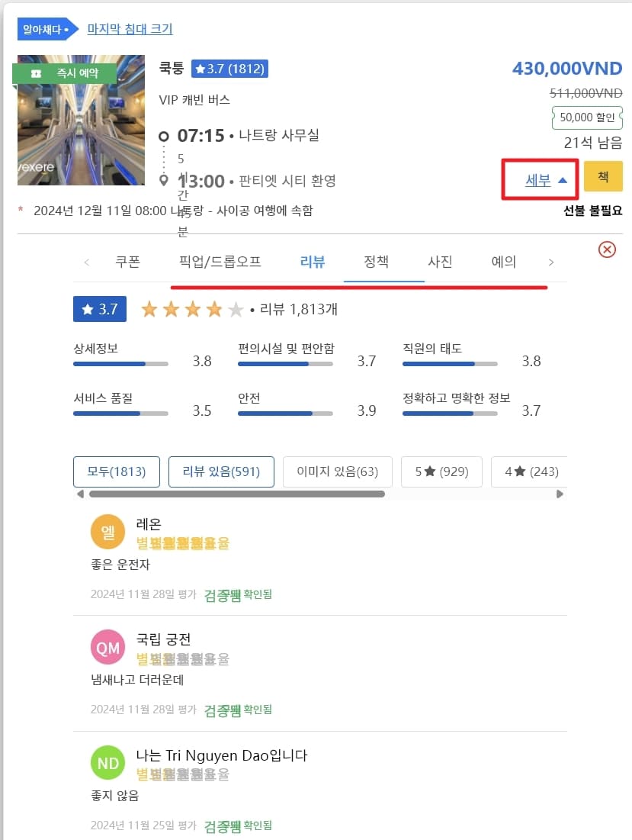Filter reviews by 모두(1813)

(116, 471)
